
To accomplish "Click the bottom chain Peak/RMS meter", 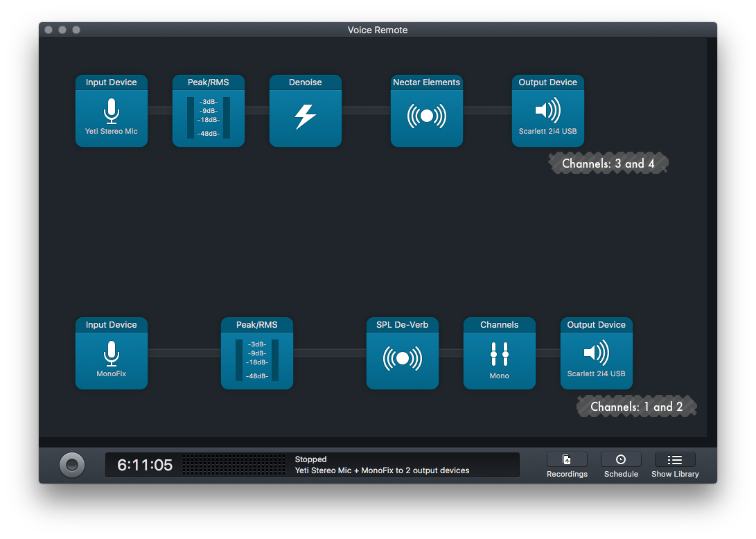I will point(256,359).
